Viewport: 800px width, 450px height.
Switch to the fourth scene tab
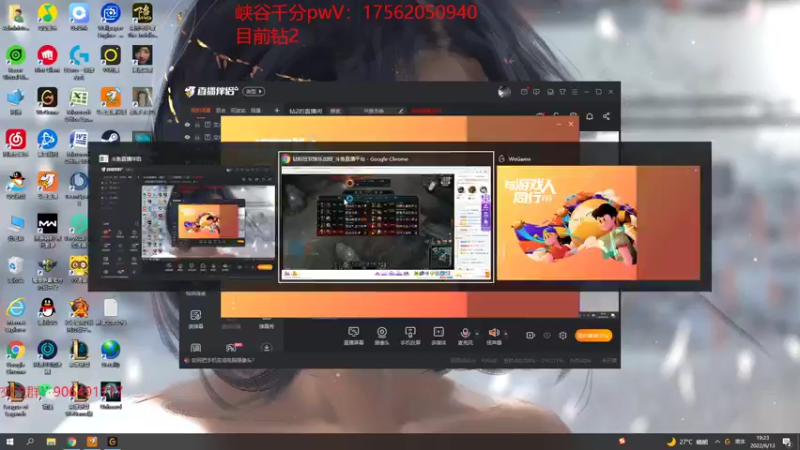[x=256, y=110]
